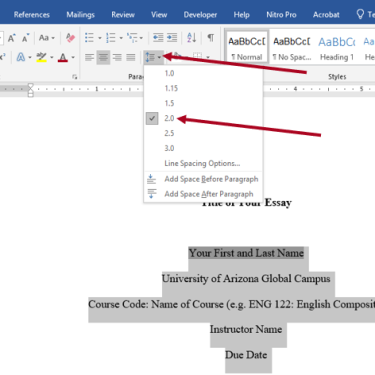Apply the Heading 1 style
Viewport: 375px width, 375px height.
pos(337,47)
